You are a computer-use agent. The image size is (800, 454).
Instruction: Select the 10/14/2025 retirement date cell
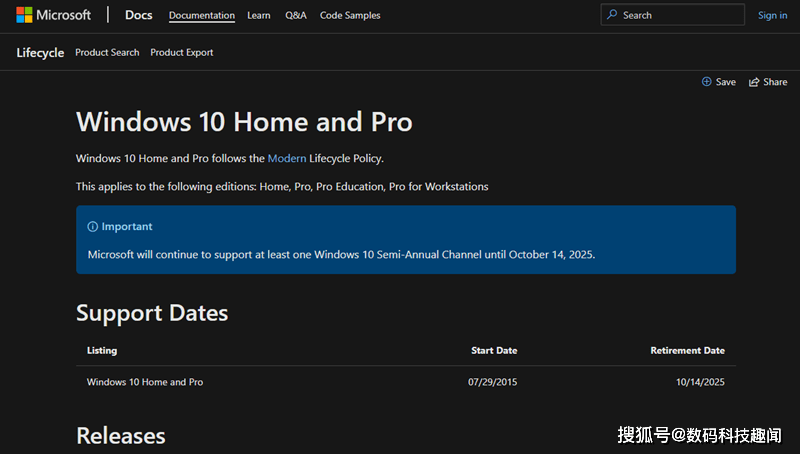pyautogui.click(x=700, y=382)
